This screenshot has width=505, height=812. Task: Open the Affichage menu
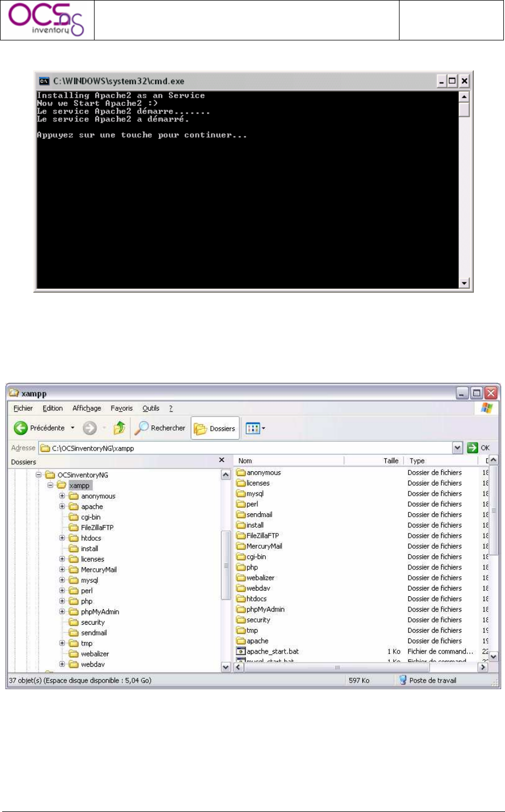pyautogui.click(x=87, y=408)
